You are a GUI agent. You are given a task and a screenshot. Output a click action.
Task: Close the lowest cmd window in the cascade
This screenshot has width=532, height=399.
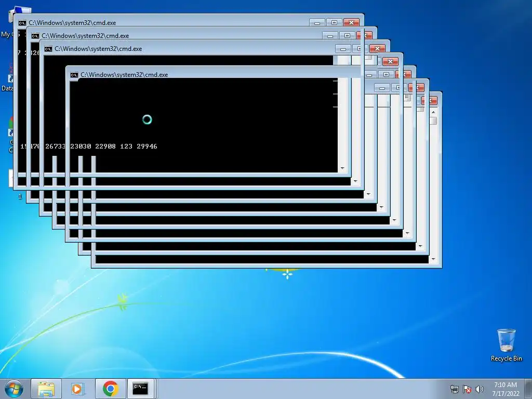pyautogui.click(x=432, y=100)
